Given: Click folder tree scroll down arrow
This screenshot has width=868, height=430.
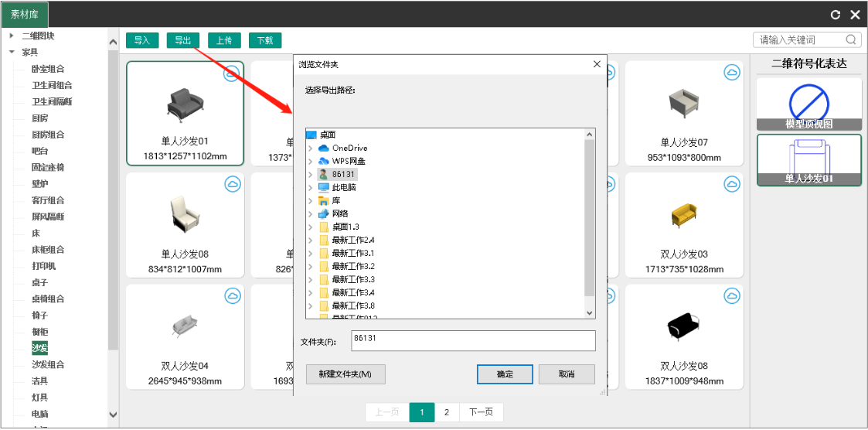Looking at the screenshot, I should coord(590,313).
